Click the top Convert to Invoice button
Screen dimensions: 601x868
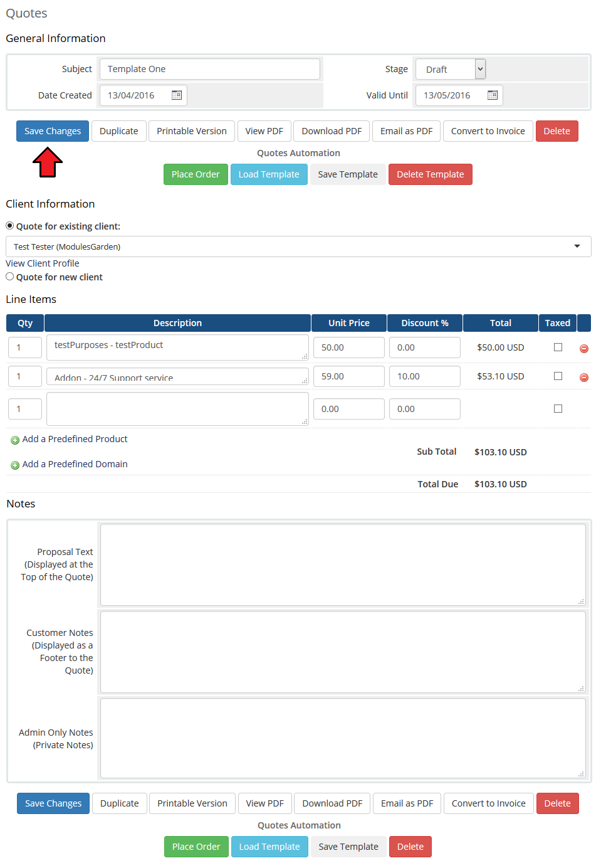(x=488, y=131)
